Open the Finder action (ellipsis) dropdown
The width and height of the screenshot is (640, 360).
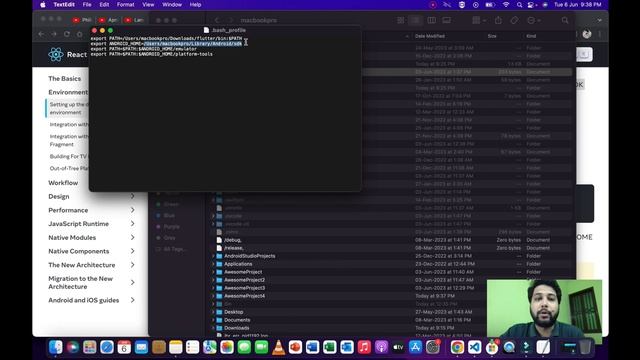(534, 20)
